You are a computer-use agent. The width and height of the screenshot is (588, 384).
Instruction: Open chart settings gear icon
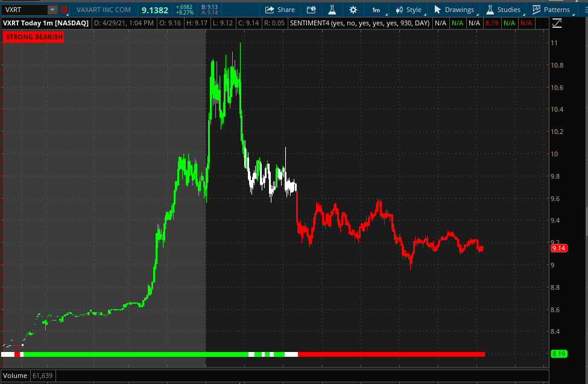pos(353,10)
